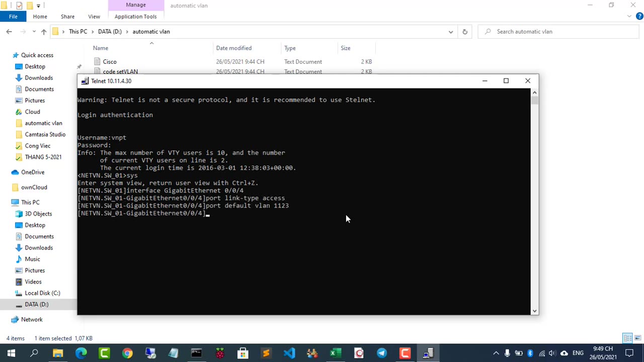Launch Google Chrome from taskbar
Image resolution: width=644 pixels, height=362 pixels.
pos(127,353)
